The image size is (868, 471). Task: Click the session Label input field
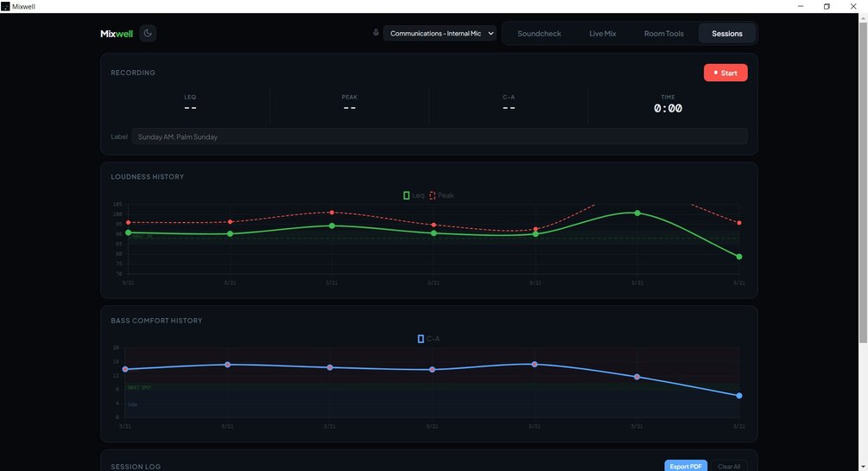(440, 137)
